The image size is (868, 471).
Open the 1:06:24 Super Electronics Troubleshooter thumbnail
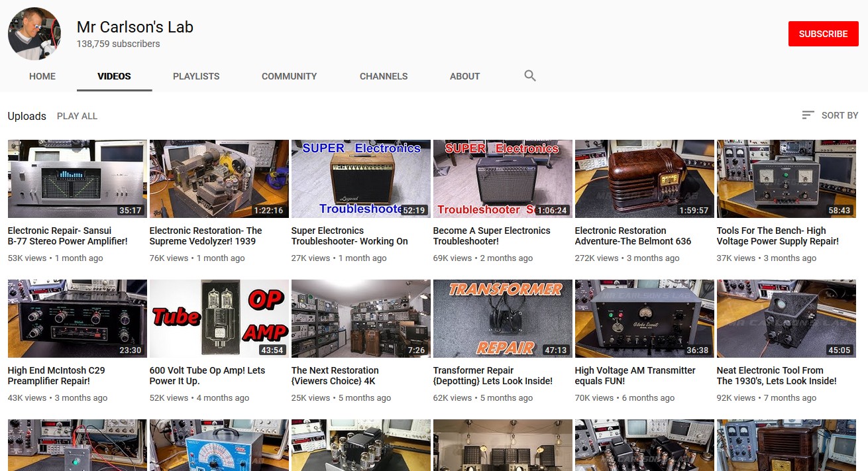[x=503, y=179]
